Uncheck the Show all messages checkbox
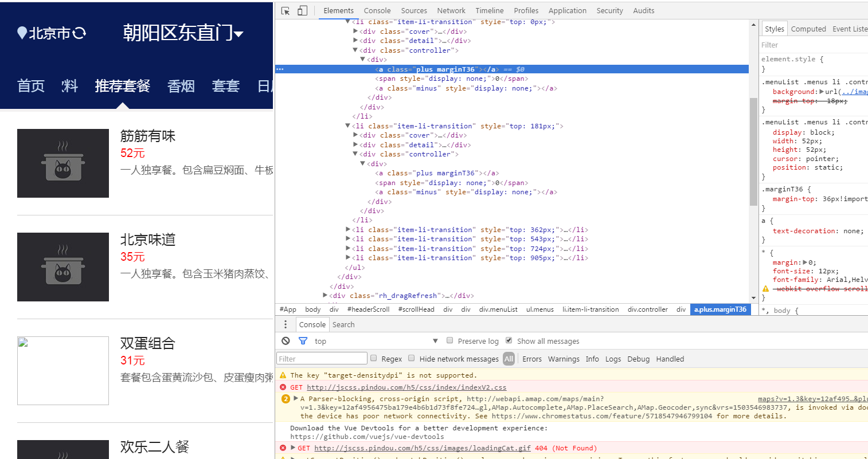Viewport: 868px width, 459px height. pos(509,340)
